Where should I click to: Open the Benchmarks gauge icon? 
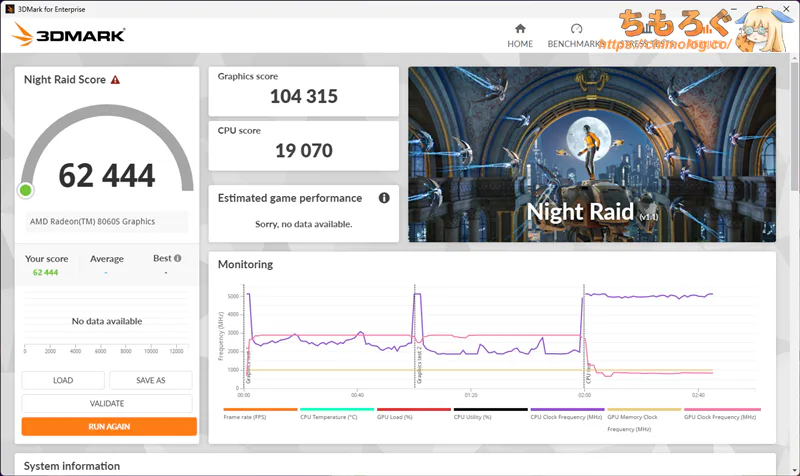click(x=576, y=29)
